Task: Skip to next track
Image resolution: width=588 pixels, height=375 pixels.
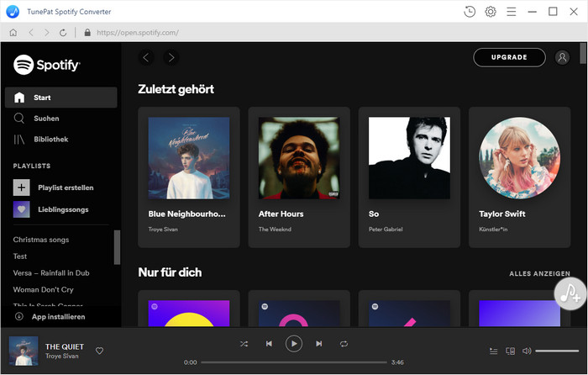Action: (x=318, y=343)
